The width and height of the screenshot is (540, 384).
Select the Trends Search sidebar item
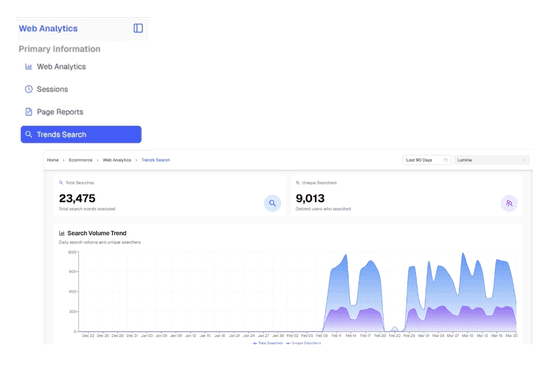pos(81,134)
